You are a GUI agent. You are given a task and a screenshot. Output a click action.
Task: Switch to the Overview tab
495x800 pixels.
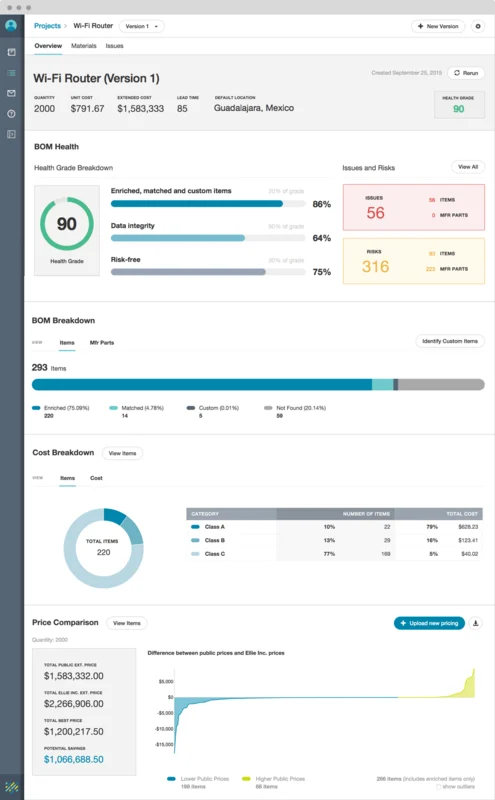coord(48,46)
